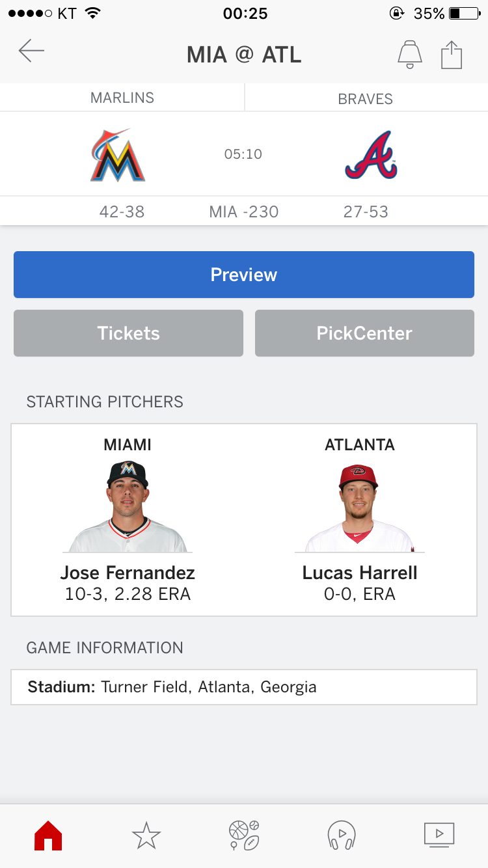
Task: Tap the Jose Fernandez name link
Action: pyautogui.click(x=128, y=573)
